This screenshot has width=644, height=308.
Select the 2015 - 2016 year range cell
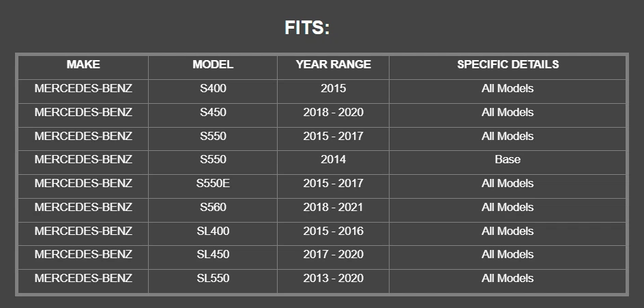pyautogui.click(x=333, y=232)
